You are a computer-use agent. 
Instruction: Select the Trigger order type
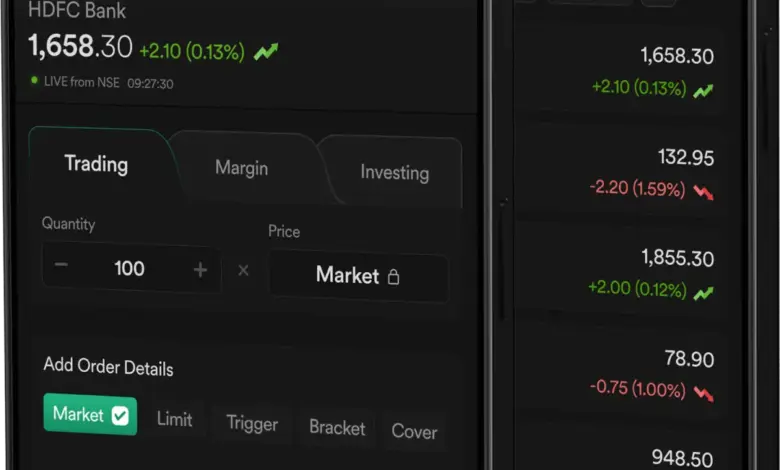point(252,424)
